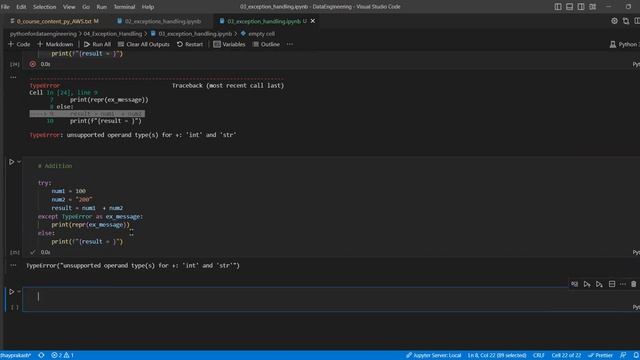Click the highlighted traceback error line
This screenshot has width=640, height=360.
coord(87,114)
